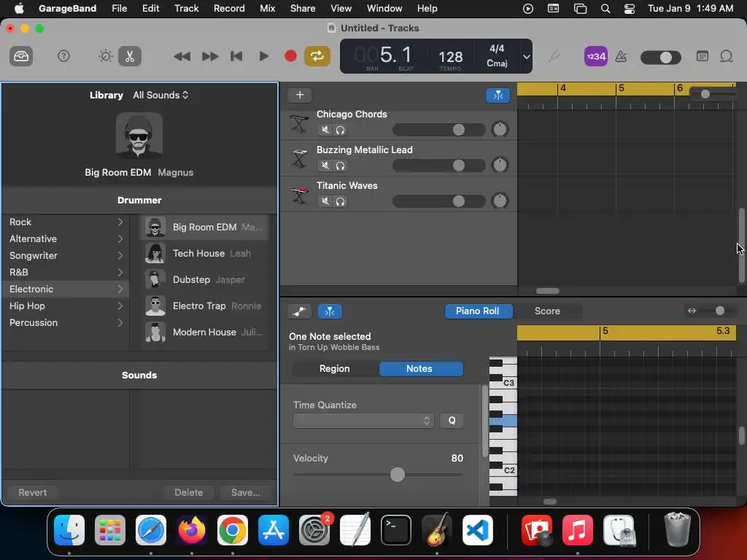Start playback with the Play button
Screen dimensions: 747x560
tap(263, 56)
